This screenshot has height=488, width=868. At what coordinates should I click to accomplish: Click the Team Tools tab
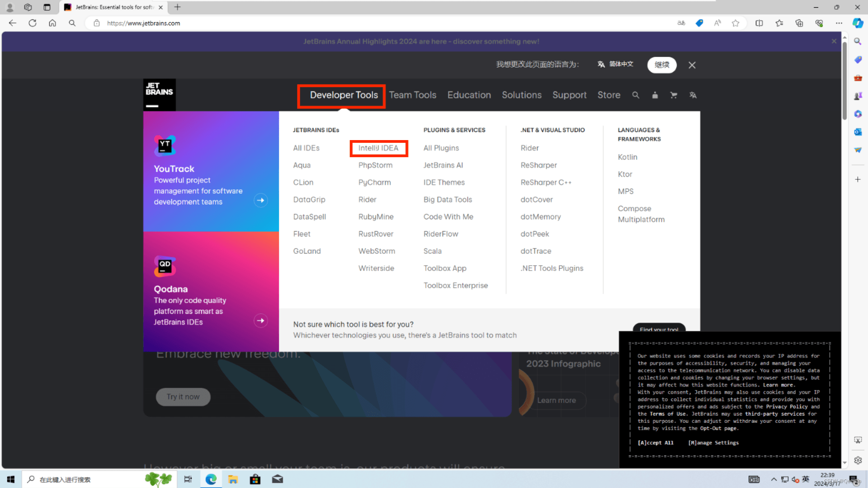coord(413,95)
